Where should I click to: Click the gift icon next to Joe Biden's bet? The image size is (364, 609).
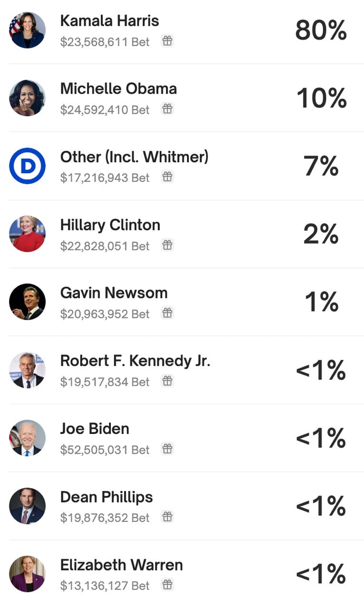167,450
